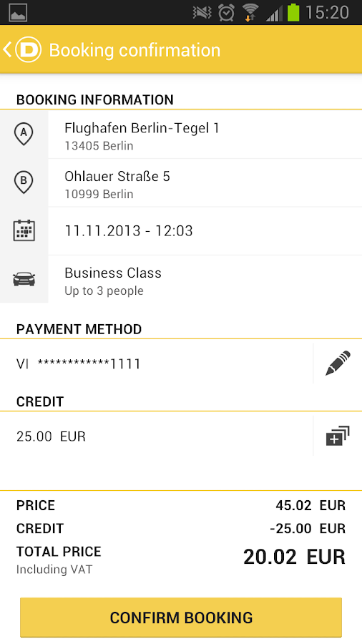Screen dimensions: 362x644
Task: Tap the Business Class car icon
Action: click(x=24, y=279)
